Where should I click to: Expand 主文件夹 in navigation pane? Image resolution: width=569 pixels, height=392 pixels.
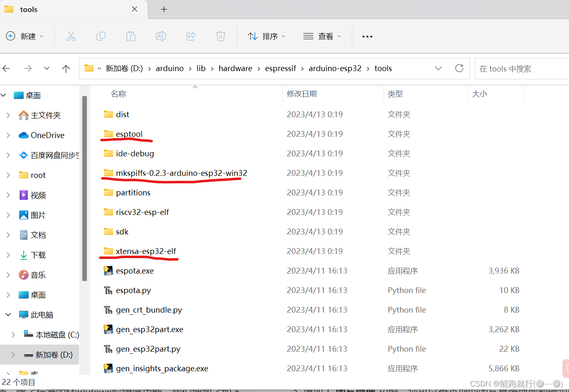coord(8,115)
